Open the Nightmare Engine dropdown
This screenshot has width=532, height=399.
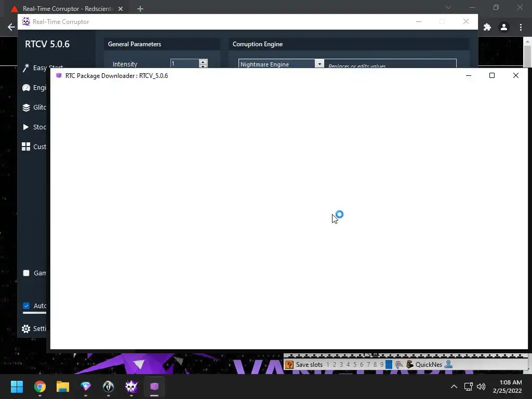tap(281, 63)
